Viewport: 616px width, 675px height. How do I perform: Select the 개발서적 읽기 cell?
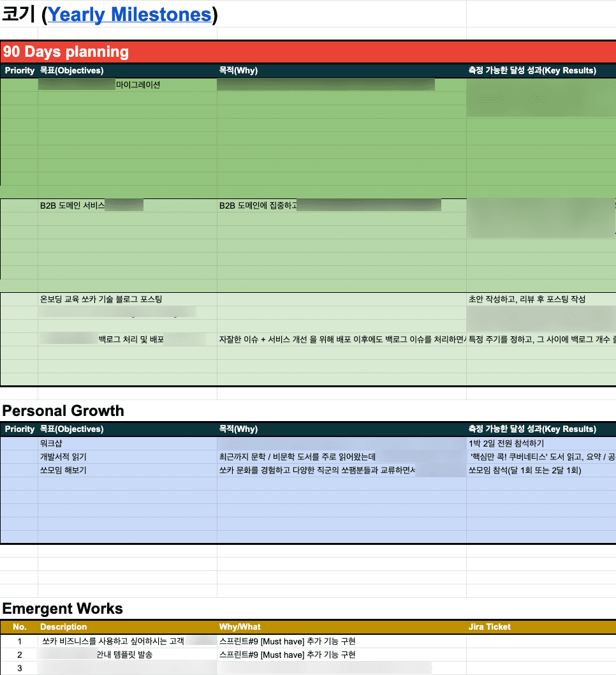coord(128,457)
